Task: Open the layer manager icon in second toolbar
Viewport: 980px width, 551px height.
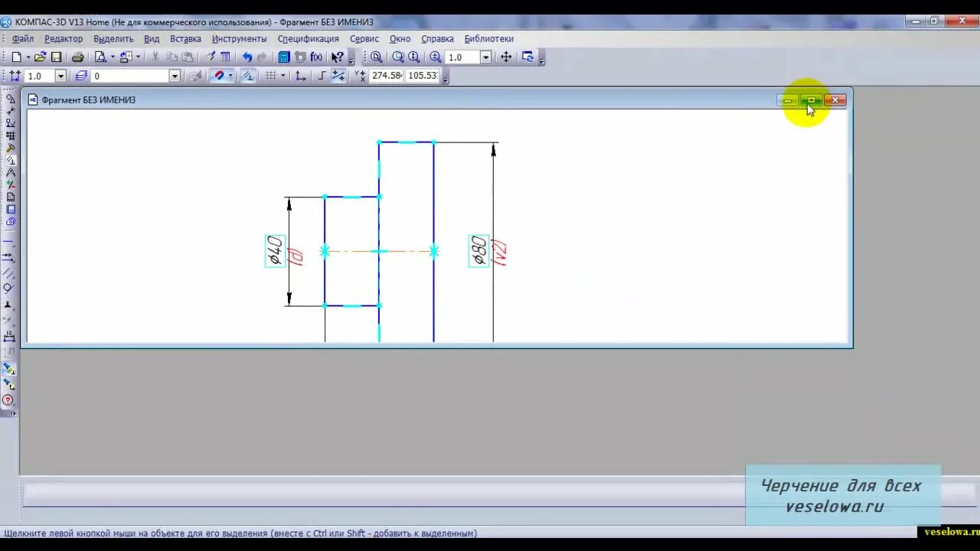Action: (x=80, y=76)
